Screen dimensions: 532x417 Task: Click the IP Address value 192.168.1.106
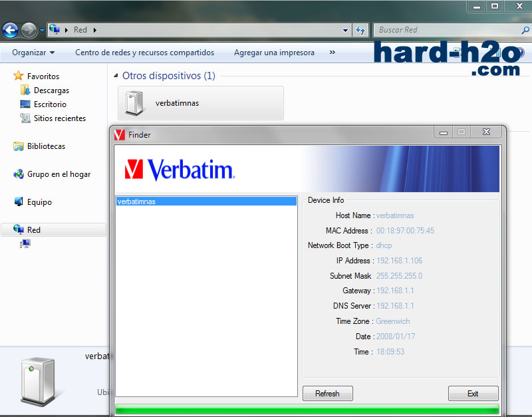click(400, 261)
